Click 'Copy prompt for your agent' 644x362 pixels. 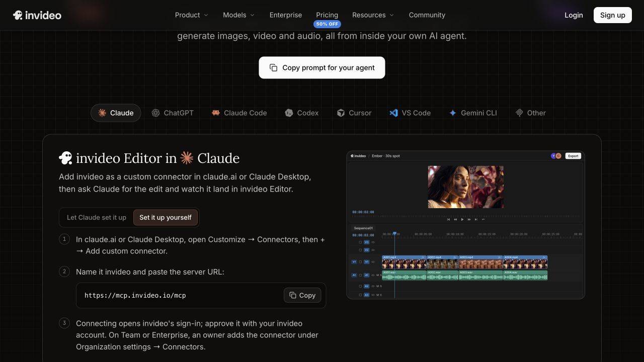322,67
